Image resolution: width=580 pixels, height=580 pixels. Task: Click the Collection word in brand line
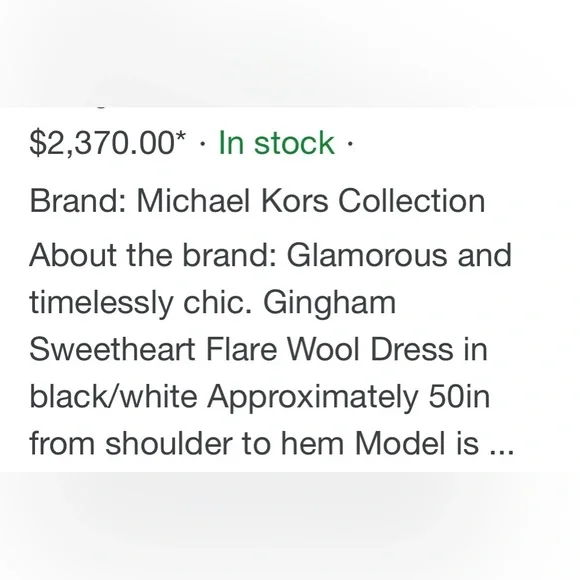412,201
